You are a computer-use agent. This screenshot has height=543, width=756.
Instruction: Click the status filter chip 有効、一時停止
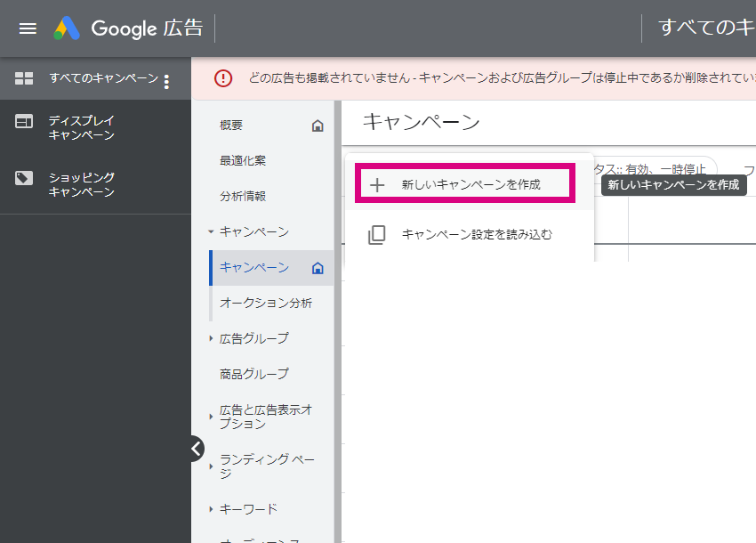[655, 168]
